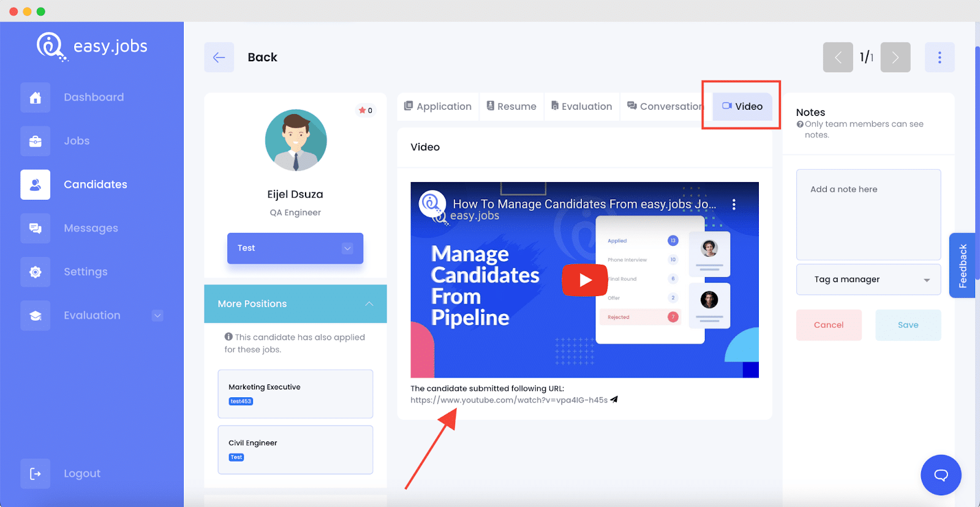The height and width of the screenshot is (507, 980).
Task: Click the Cancel note button
Action: tap(829, 325)
